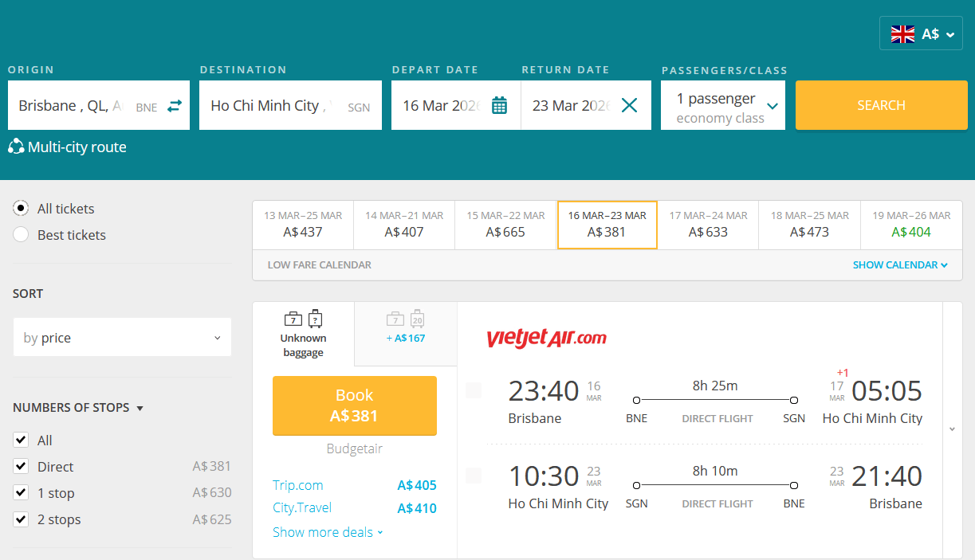Click the VietJet Air logo
Image resolution: width=975 pixels, height=560 pixels.
[547, 338]
